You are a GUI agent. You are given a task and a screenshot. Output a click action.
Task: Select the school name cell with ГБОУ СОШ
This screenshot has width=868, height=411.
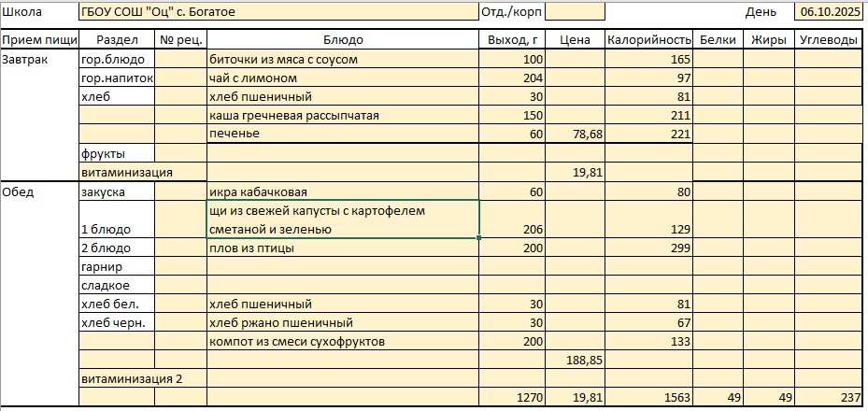(278, 12)
